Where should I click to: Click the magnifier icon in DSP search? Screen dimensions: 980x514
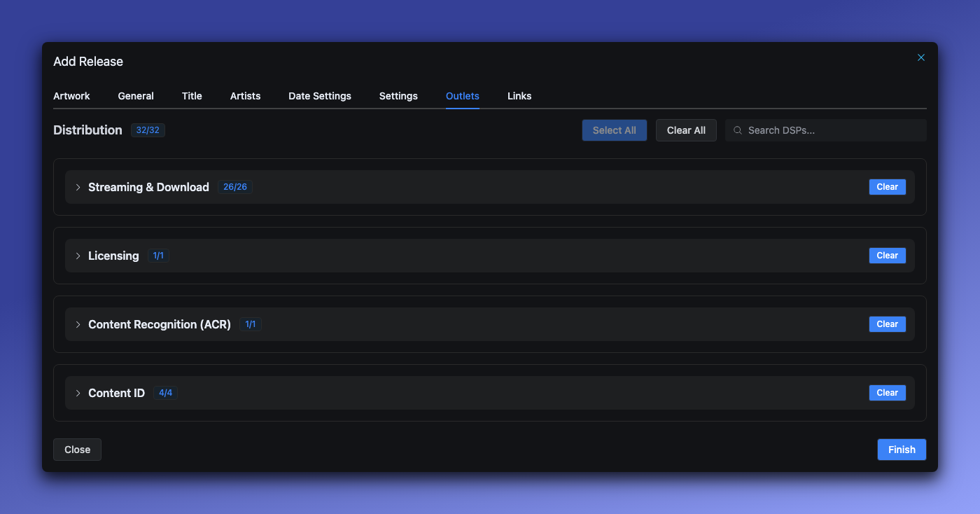click(x=738, y=130)
